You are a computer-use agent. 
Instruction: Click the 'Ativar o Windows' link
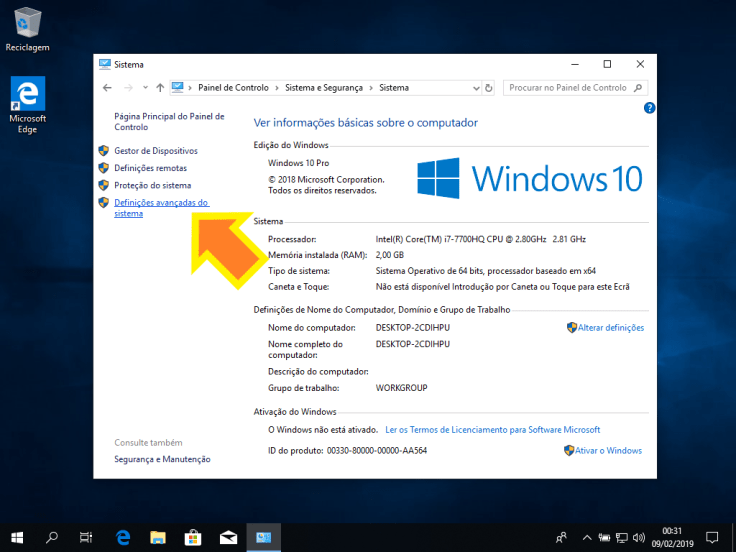[609, 451]
